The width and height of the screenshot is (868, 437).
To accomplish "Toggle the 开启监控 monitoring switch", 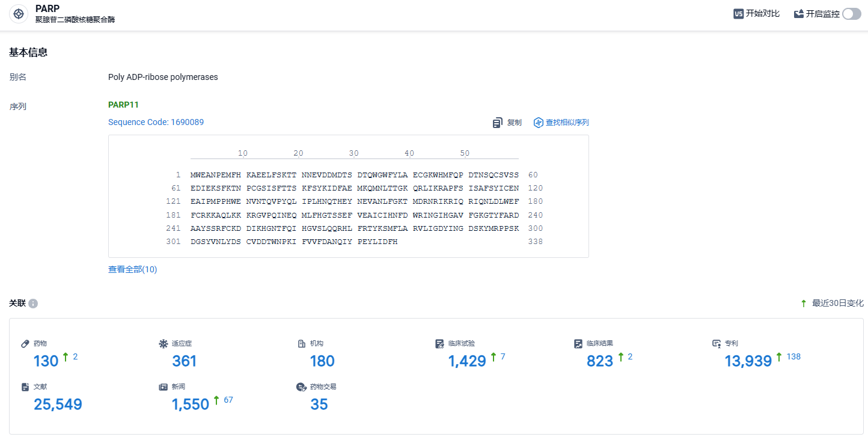I will click(x=852, y=14).
